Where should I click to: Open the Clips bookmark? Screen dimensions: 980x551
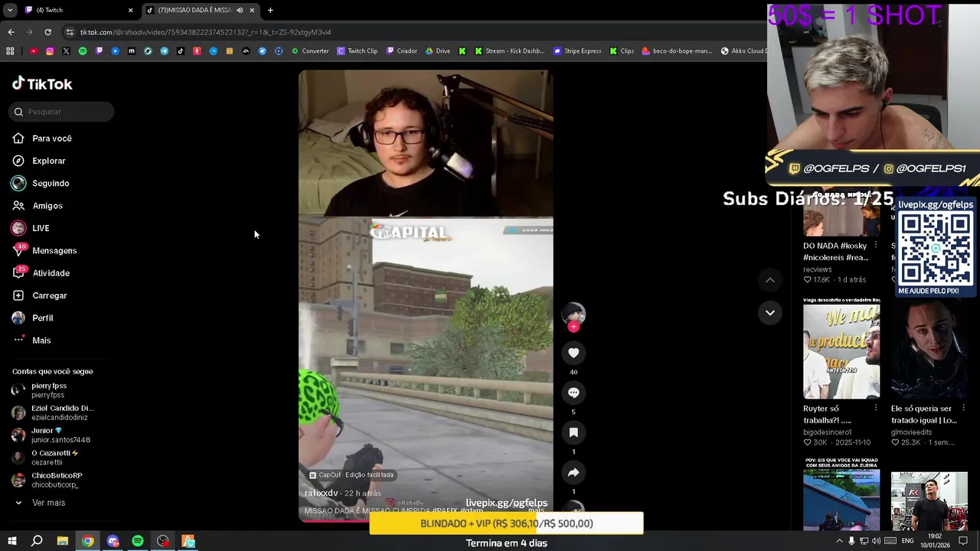pos(622,51)
